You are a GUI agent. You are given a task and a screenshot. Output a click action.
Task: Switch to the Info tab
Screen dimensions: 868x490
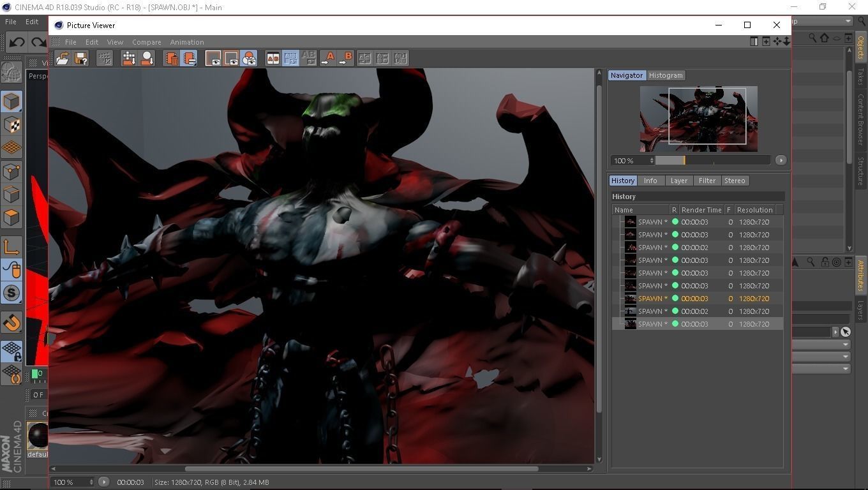(x=650, y=181)
